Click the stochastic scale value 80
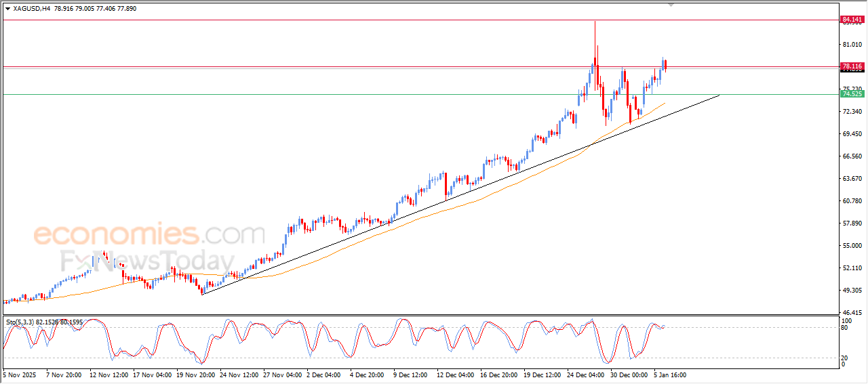 click(x=845, y=328)
